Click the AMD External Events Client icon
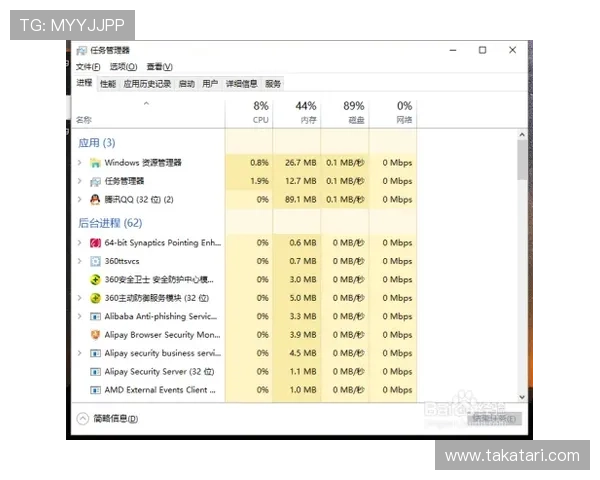 (95, 390)
